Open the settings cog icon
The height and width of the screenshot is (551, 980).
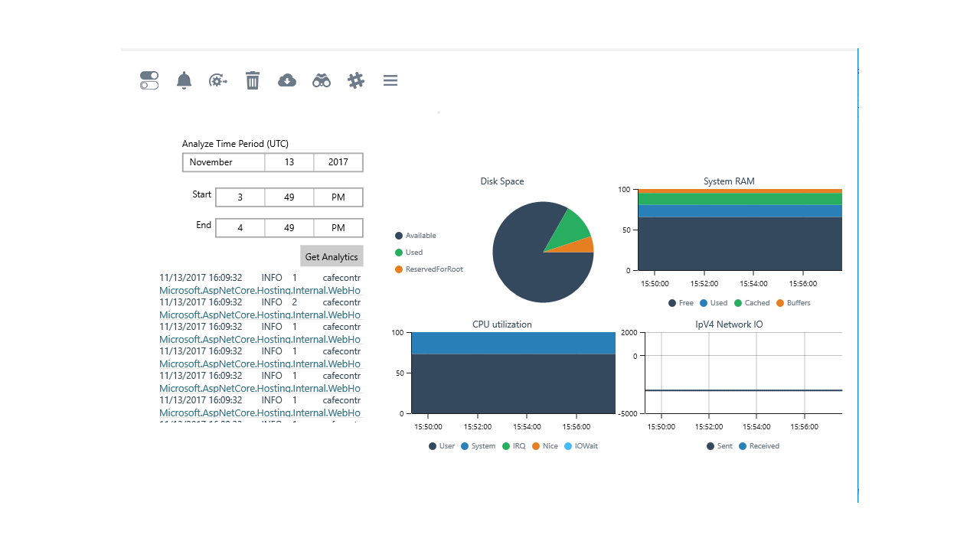point(356,80)
